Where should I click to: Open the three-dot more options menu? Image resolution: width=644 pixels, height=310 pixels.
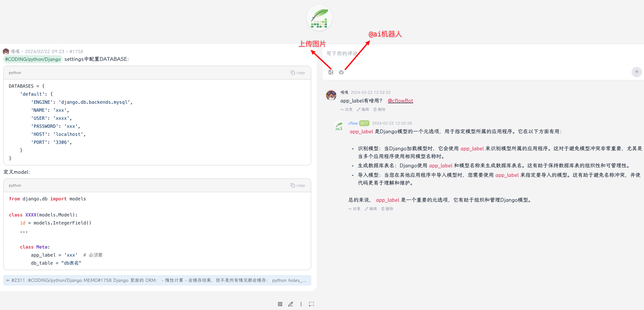[x=301, y=304]
